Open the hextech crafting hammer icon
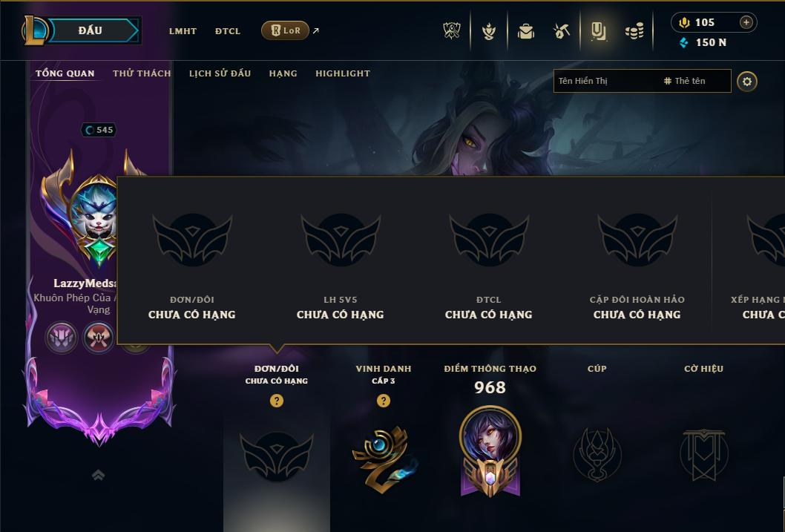The image size is (785, 532). click(562, 31)
